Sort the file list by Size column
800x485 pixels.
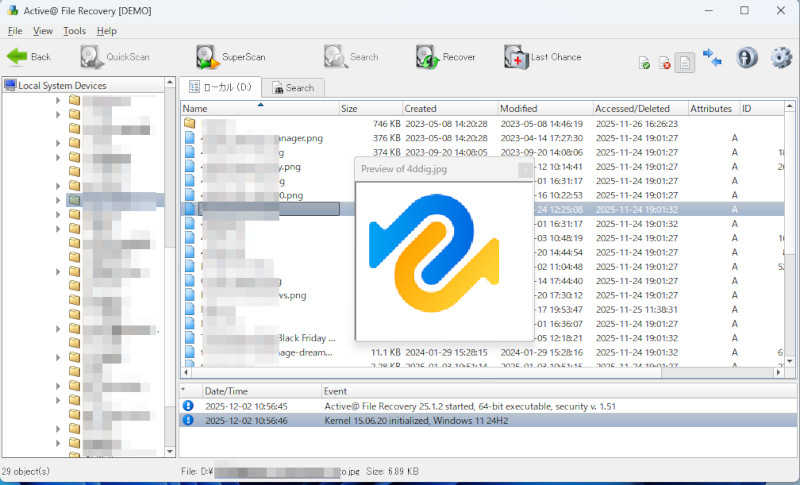(x=370, y=109)
